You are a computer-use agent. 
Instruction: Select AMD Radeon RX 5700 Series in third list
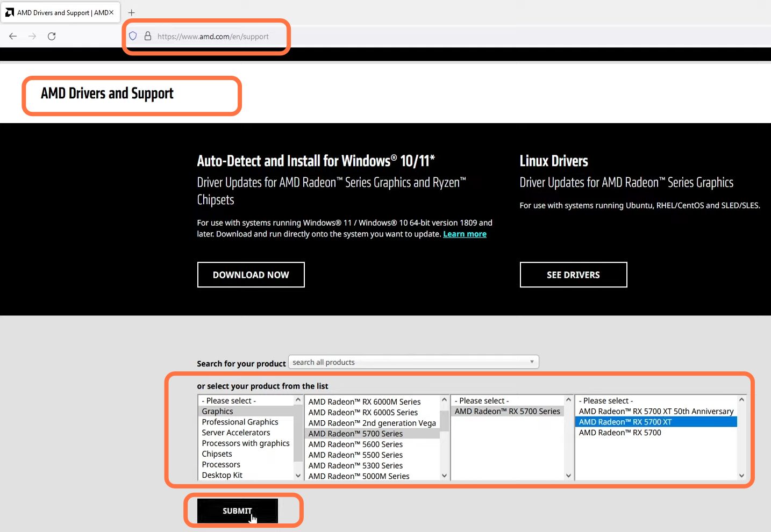(x=508, y=411)
